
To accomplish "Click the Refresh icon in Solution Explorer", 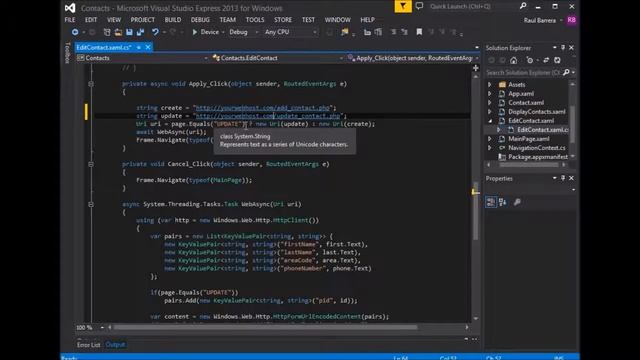I will [558, 60].
